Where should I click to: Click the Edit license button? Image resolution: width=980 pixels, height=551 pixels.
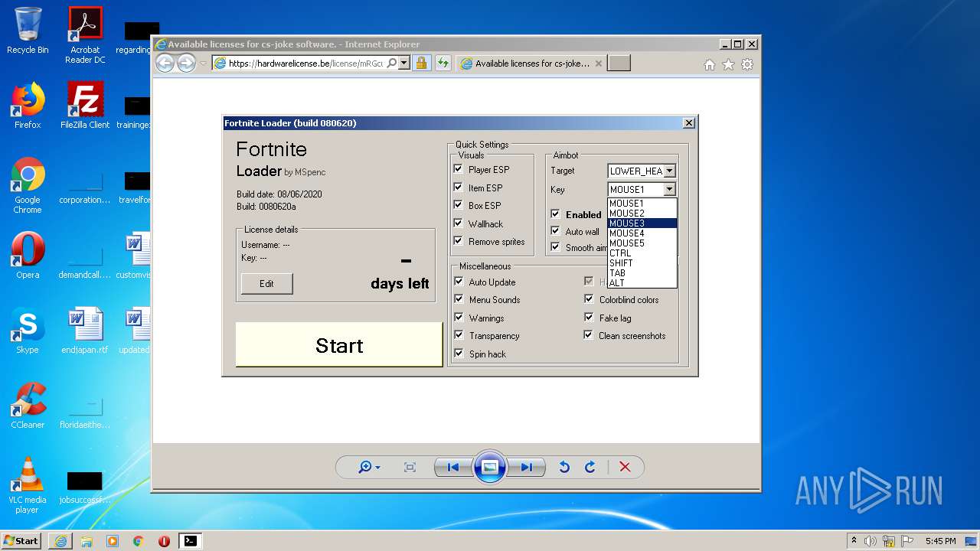(x=266, y=284)
